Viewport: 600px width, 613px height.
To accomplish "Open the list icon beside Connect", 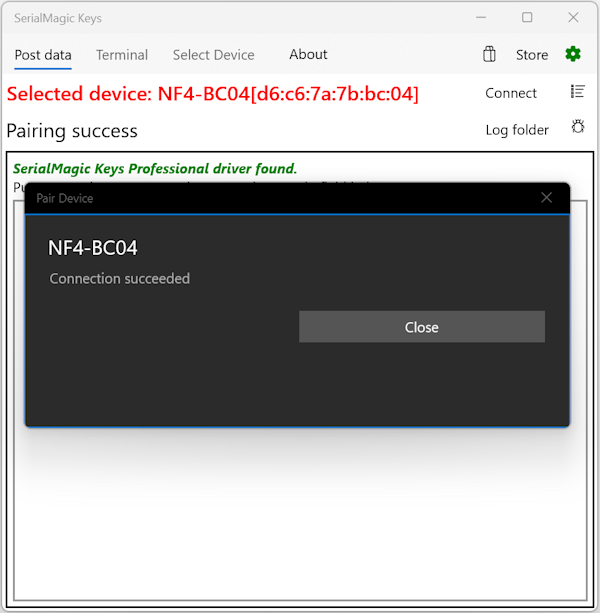I will pos(577,92).
